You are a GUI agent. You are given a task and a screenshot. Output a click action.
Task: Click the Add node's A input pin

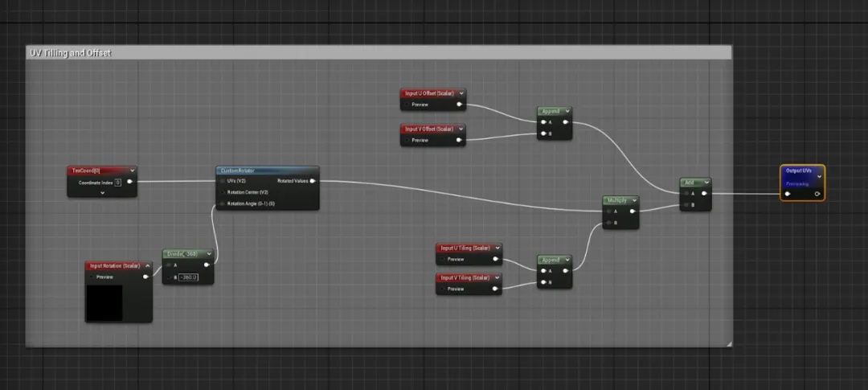click(x=686, y=194)
